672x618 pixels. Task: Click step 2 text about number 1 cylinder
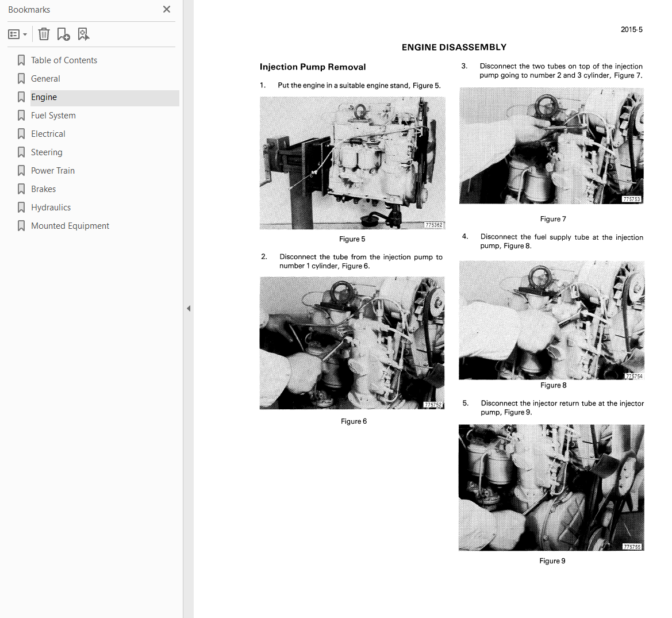[x=361, y=262]
